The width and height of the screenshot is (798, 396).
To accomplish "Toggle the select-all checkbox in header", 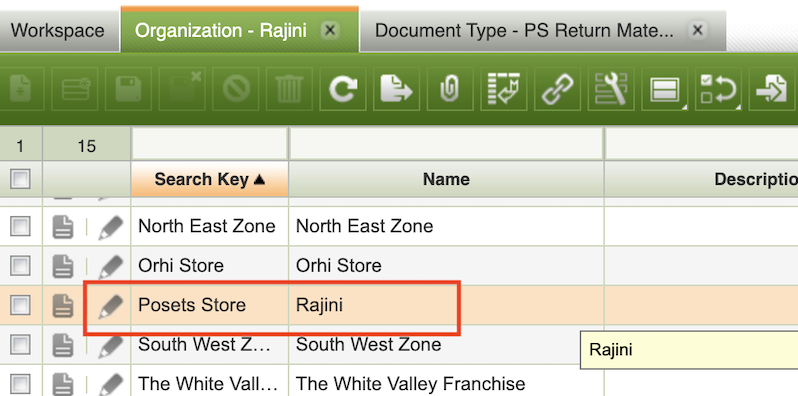I will (20, 179).
